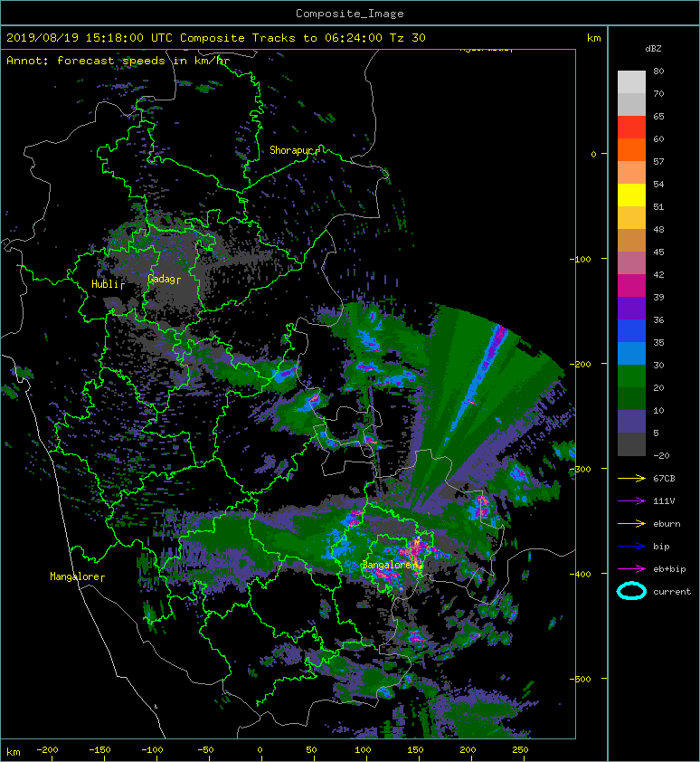This screenshot has height=762, width=700.
Task: Click the km unit label at top right
Action: point(593,38)
